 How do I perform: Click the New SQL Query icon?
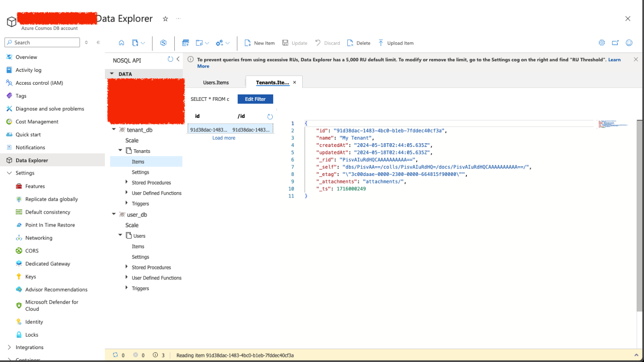pyautogui.click(x=185, y=43)
